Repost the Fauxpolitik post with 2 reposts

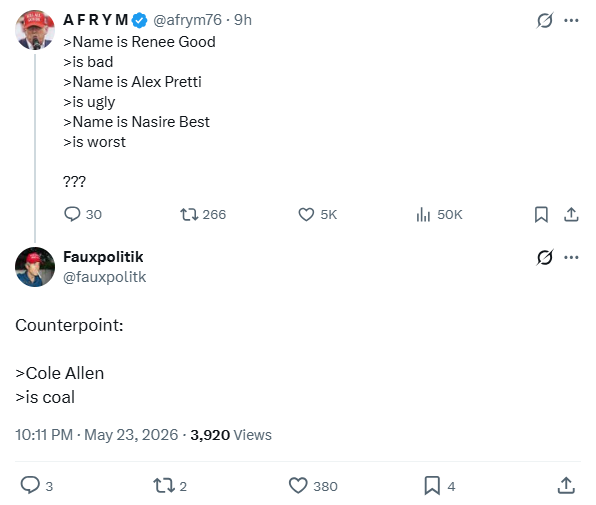click(x=170, y=486)
